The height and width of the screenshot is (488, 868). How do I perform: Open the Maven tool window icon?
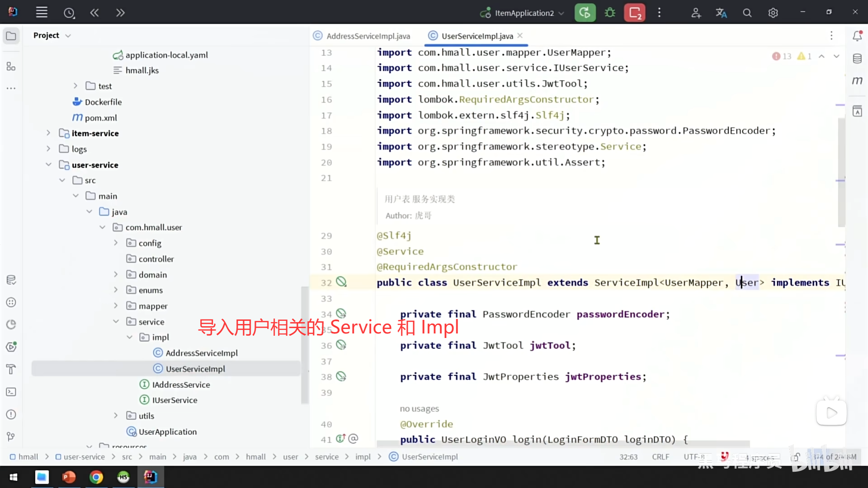pyautogui.click(x=857, y=81)
